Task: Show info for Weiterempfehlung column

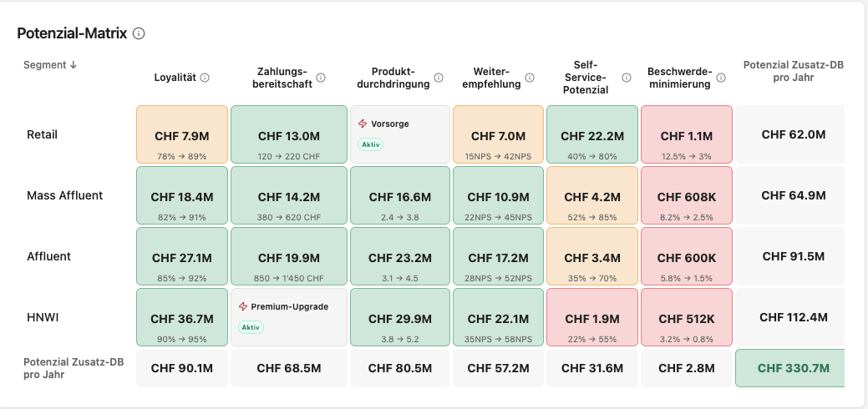Action: pos(529,78)
